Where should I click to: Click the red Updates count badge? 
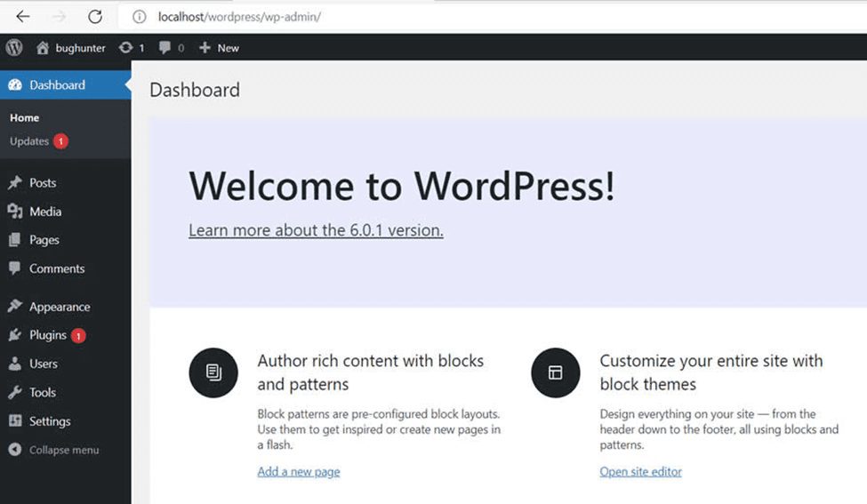point(60,141)
